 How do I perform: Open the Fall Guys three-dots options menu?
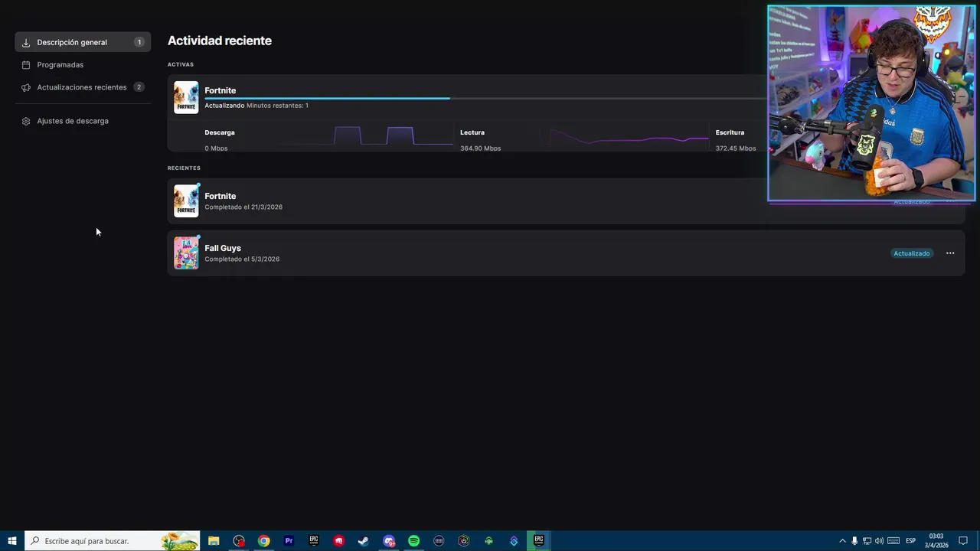[x=950, y=253]
